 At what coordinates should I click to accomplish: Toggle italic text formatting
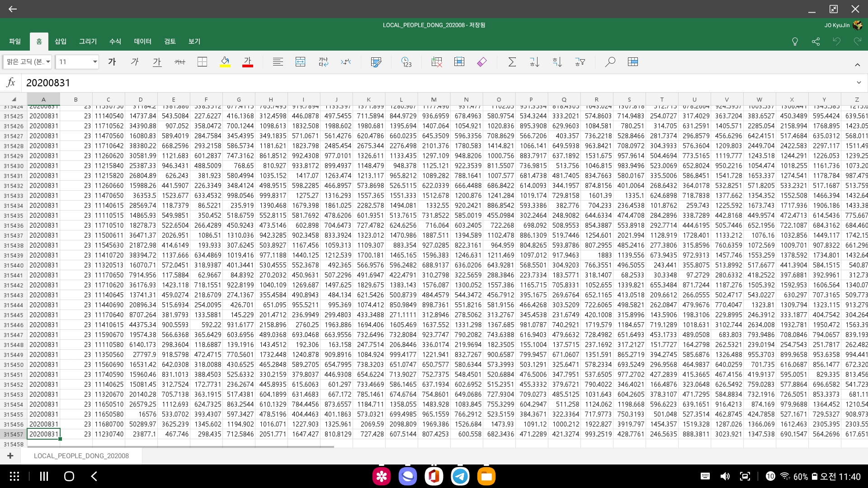coord(135,62)
